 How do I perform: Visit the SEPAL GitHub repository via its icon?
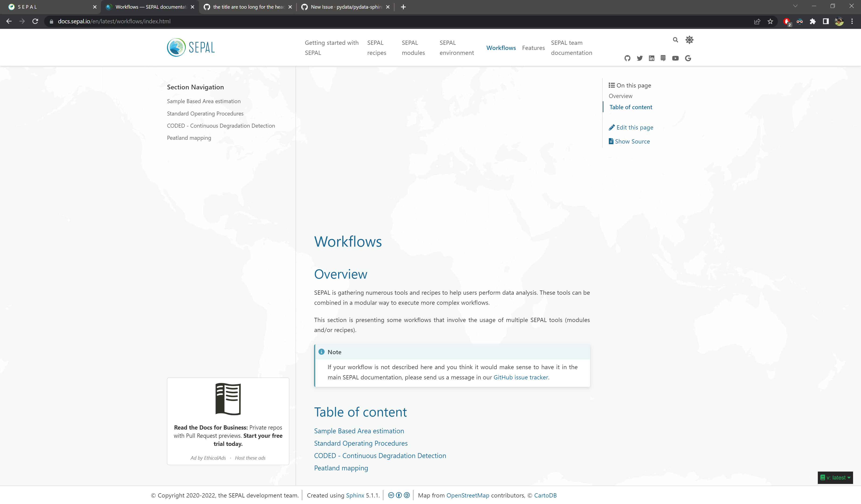(x=627, y=58)
